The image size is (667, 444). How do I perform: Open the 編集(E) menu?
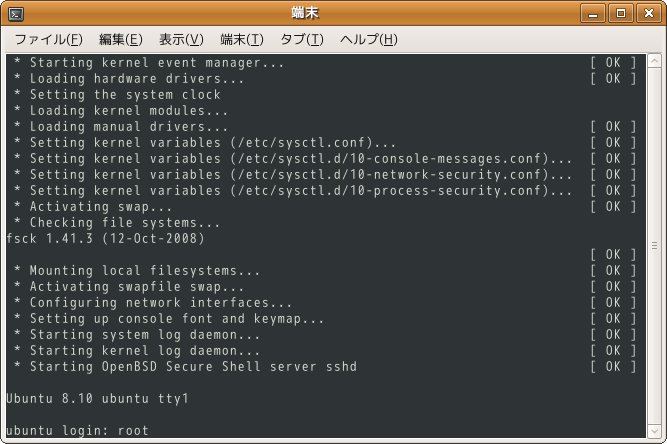click(x=120, y=39)
